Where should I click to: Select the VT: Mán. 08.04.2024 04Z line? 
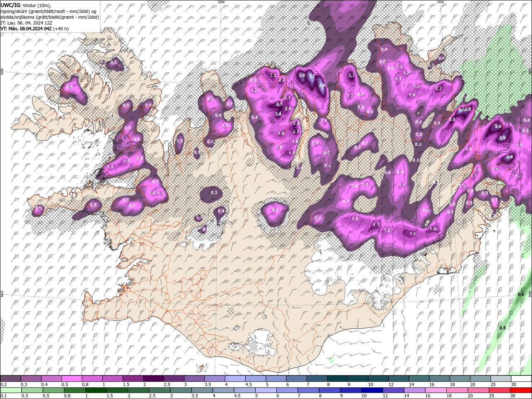(x=35, y=29)
